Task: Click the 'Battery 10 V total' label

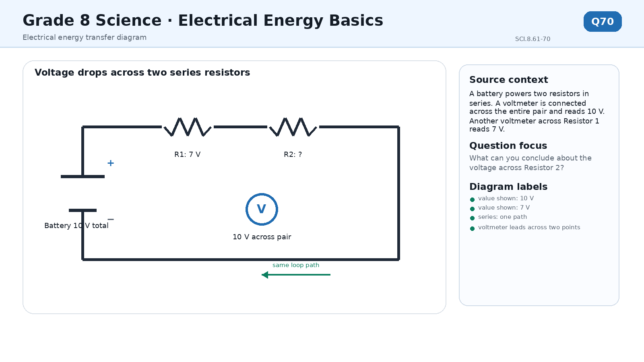Action: click(76, 226)
